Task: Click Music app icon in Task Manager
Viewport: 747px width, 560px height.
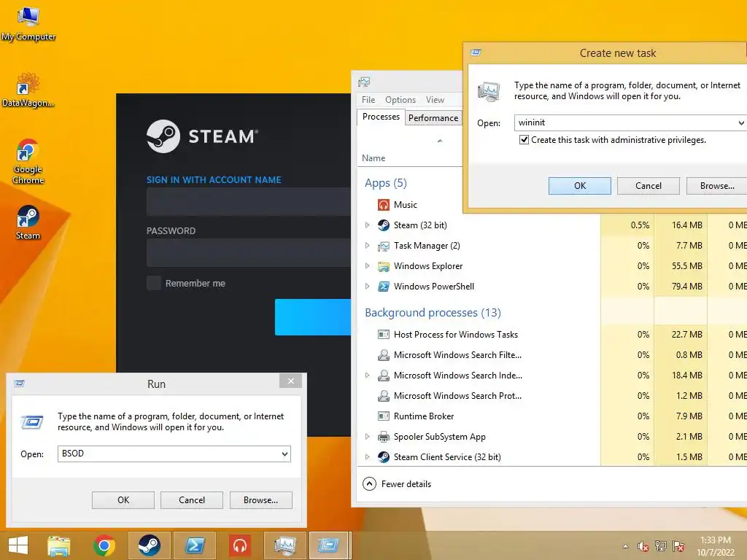Action: point(384,205)
